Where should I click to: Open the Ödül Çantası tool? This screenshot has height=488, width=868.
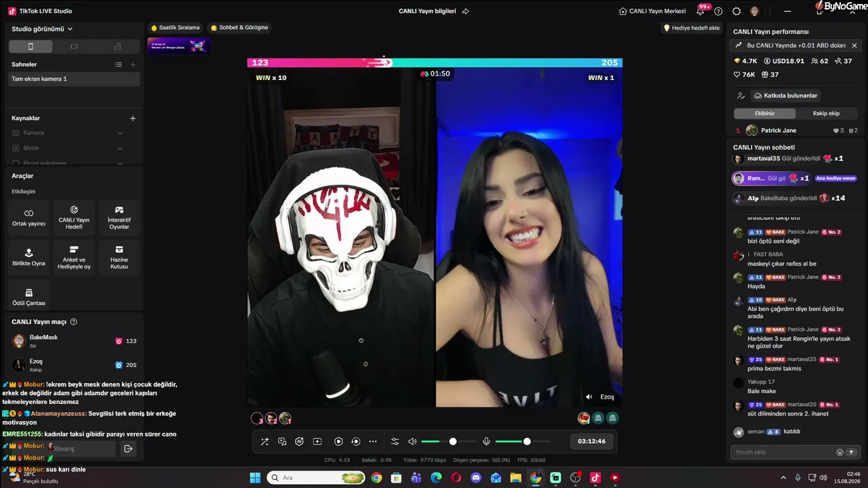(x=29, y=298)
